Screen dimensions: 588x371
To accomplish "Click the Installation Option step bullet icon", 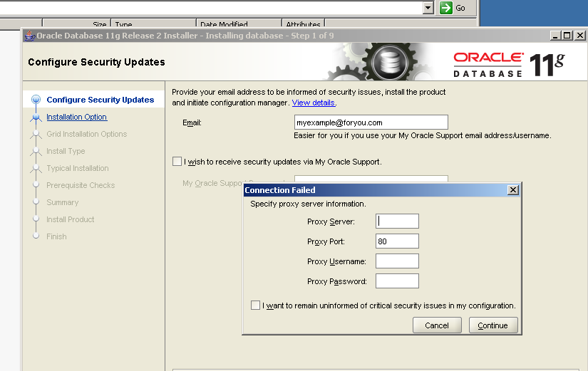I will (x=36, y=117).
